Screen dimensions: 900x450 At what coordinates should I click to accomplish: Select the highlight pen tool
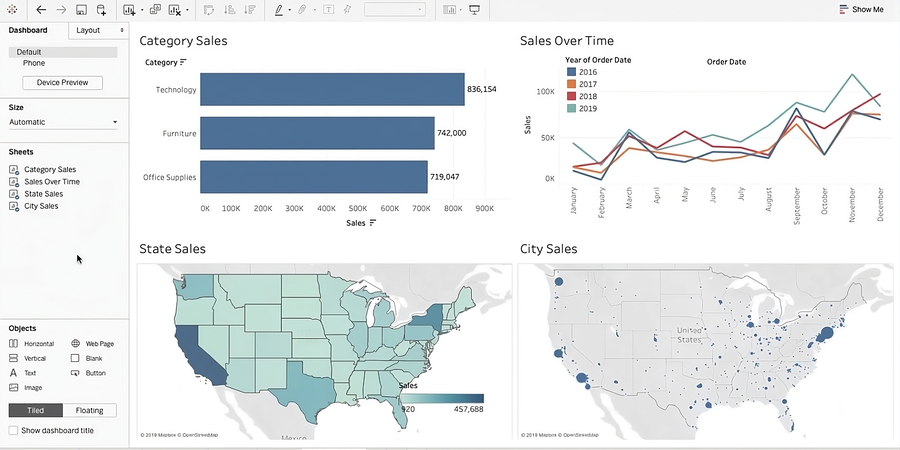coord(279,10)
